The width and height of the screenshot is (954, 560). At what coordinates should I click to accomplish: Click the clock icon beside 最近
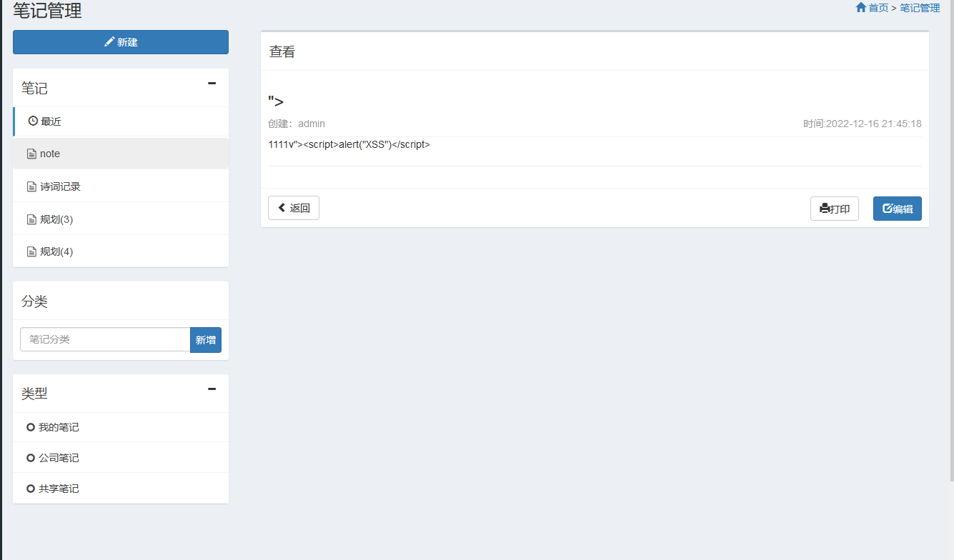[33, 121]
